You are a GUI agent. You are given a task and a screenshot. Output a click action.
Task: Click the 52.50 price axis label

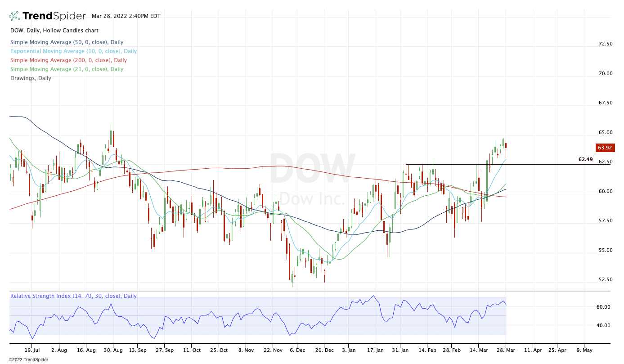point(605,279)
